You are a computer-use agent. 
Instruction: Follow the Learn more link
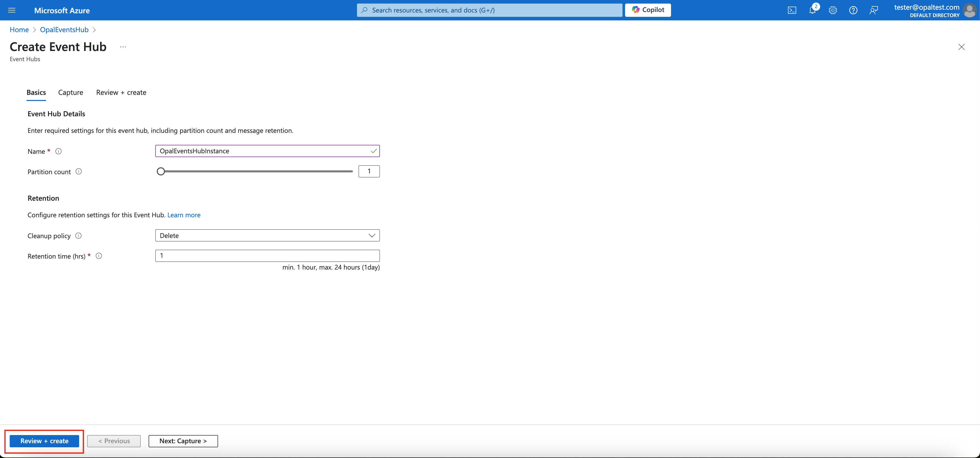[184, 215]
